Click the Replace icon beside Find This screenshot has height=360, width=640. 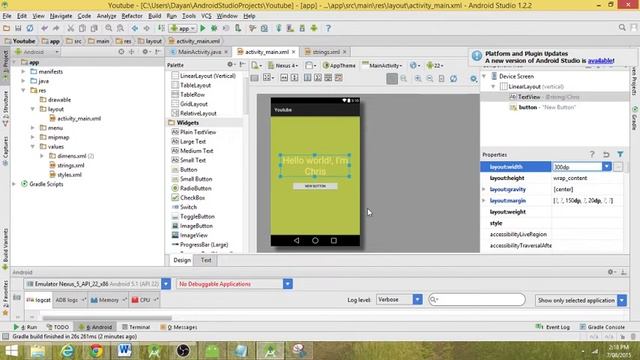tap(120, 28)
